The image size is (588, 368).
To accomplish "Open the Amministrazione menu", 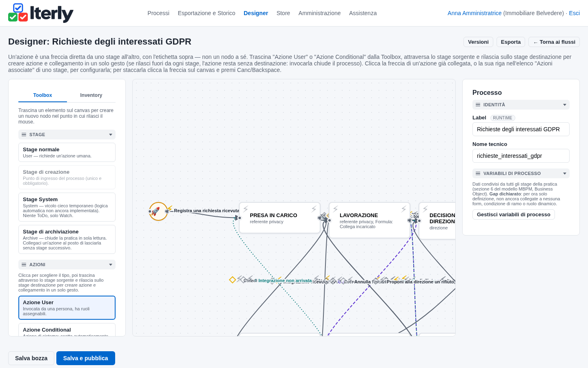I will point(319,13).
